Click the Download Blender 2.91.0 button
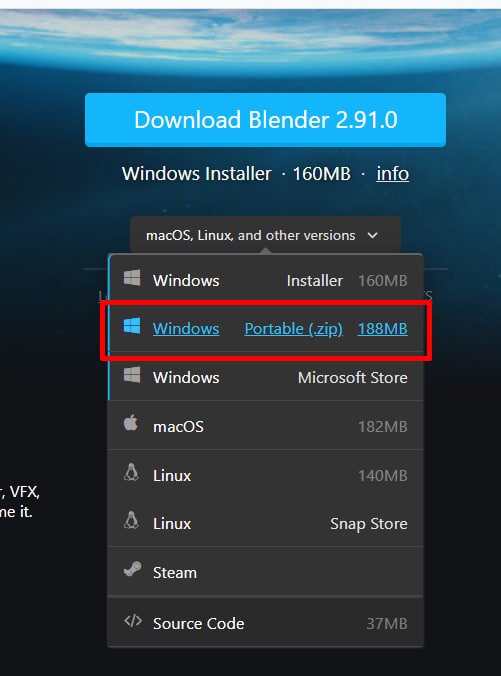The height and width of the screenshot is (676, 501). click(x=265, y=120)
